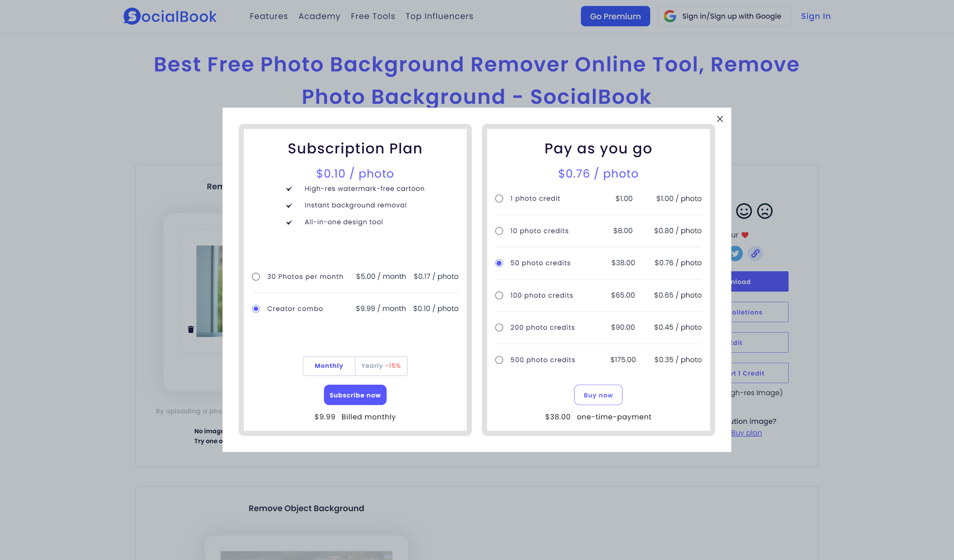Viewport: 954px width, 560px height.
Task: Sign in/Sign up with Google
Action: click(724, 16)
